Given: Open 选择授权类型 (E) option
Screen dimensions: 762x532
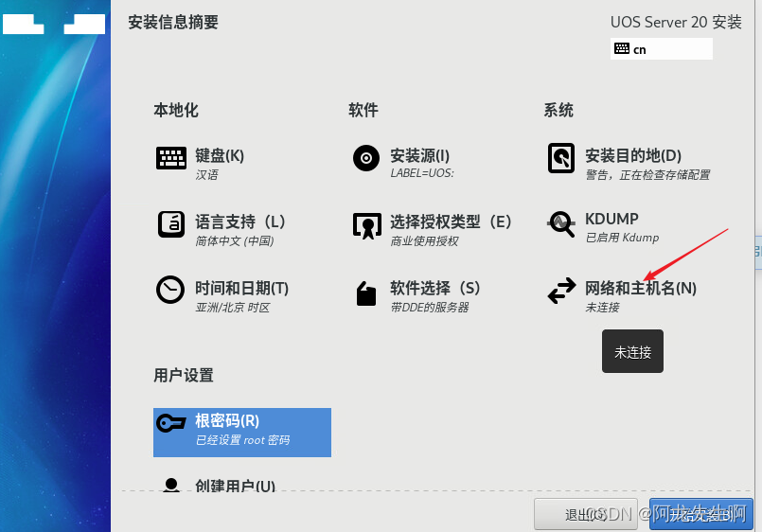Looking at the screenshot, I should [451, 222].
